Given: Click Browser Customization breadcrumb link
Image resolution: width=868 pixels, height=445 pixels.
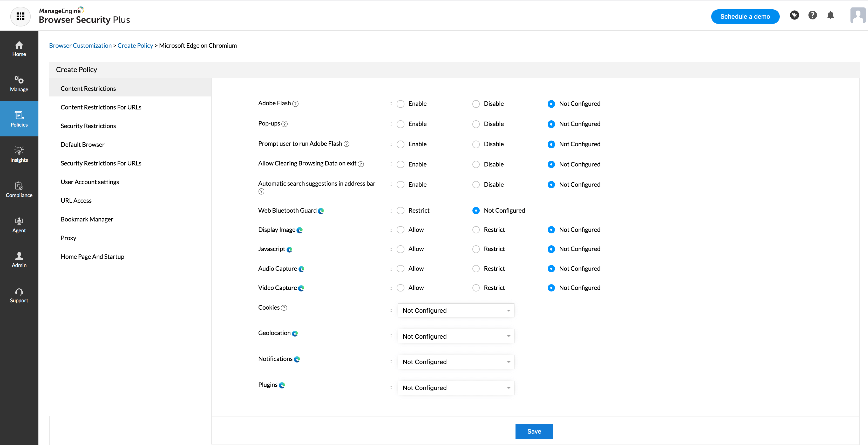Looking at the screenshot, I should pyautogui.click(x=80, y=45).
